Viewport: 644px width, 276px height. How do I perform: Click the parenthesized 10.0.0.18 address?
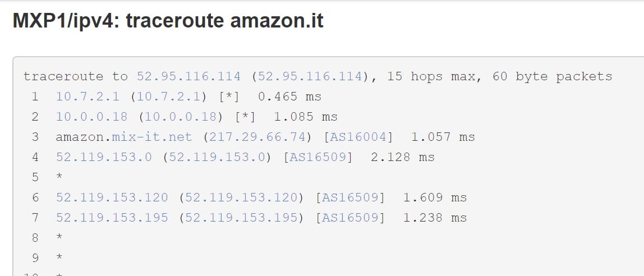pos(180,117)
